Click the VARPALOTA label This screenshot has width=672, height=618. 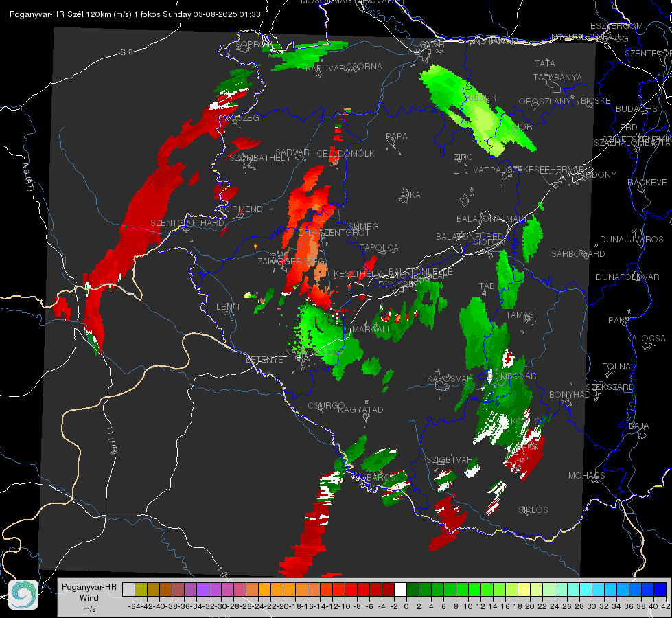498,170
